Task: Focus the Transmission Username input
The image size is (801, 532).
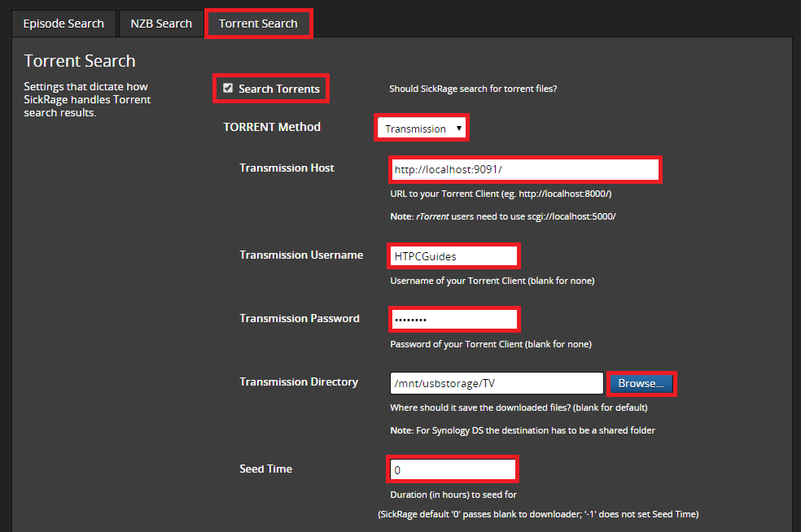Action: pyautogui.click(x=453, y=255)
